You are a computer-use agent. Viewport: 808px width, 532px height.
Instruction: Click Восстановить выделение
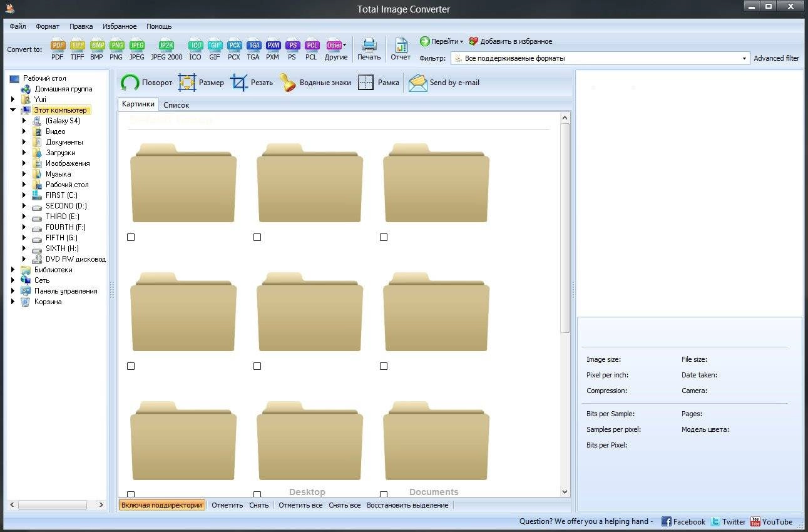407,505
